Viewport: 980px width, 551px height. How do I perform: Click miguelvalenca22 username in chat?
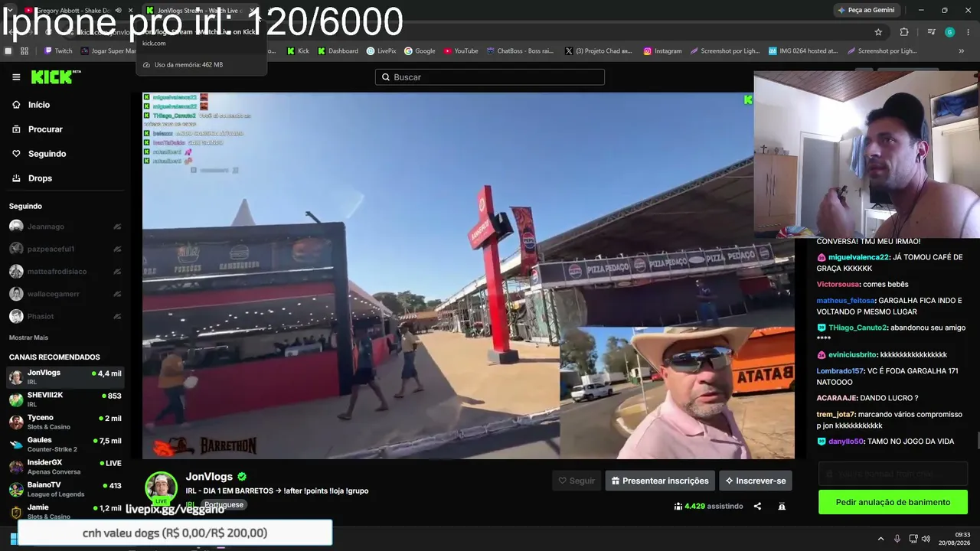(858, 257)
